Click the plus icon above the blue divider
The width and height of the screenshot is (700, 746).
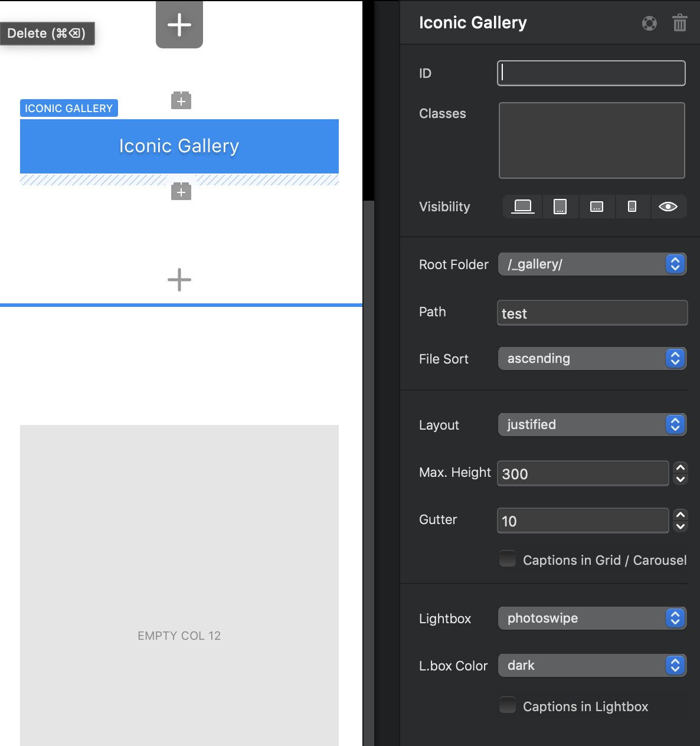coord(179,280)
